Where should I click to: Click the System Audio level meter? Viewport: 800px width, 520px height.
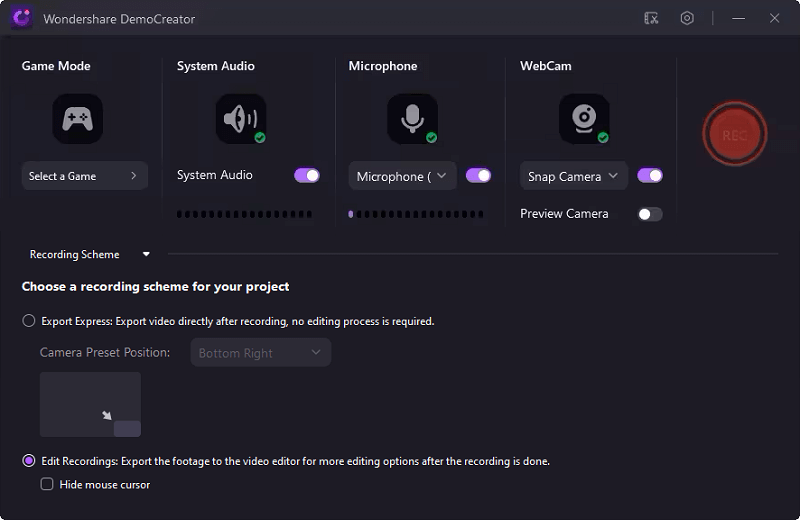click(244, 214)
